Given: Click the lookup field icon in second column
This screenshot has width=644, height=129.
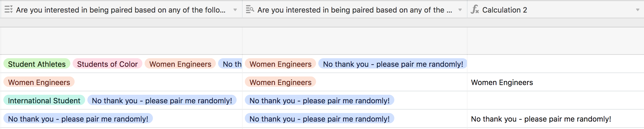Looking at the screenshot, I should (250, 9).
